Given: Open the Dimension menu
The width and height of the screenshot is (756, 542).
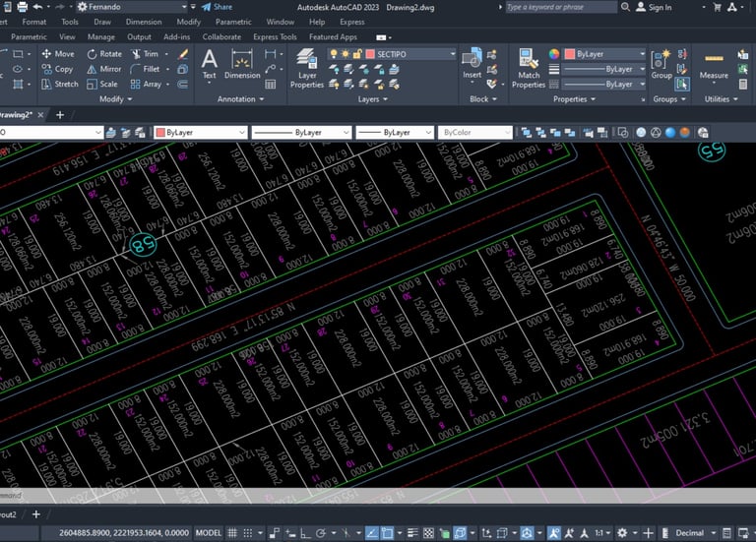Looking at the screenshot, I should [144, 21].
